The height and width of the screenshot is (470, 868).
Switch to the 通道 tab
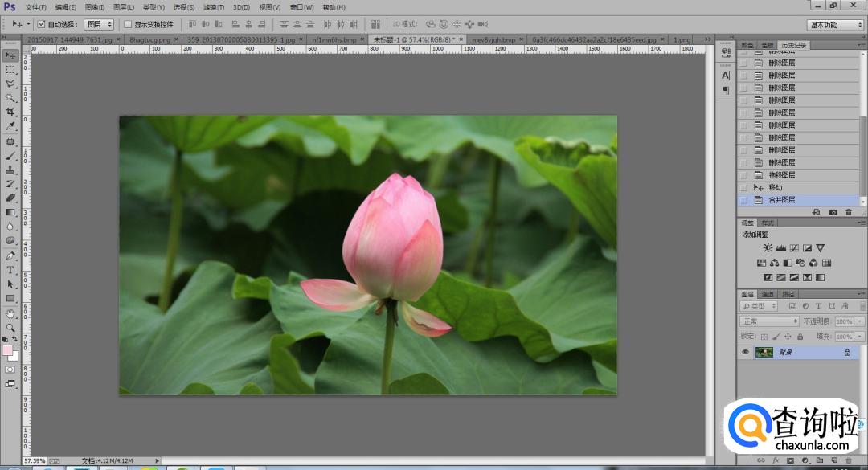point(768,294)
